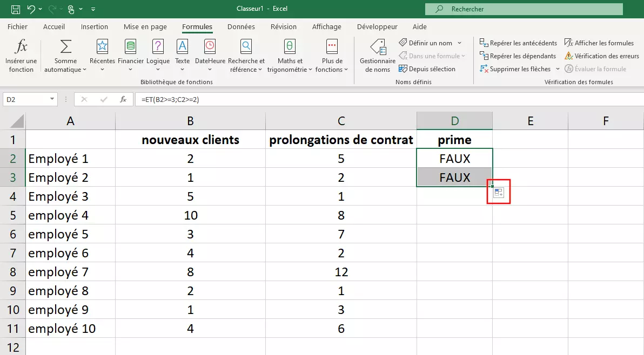
Task: Open the DateHeure functions menu
Action: (210, 56)
